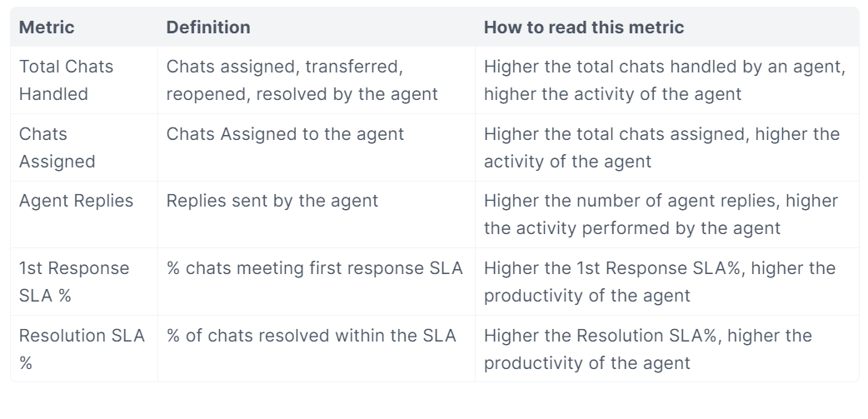Select the Total Chats Handled metric cell
Image resolution: width=868 pixels, height=419 pixels.
(x=66, y=80)
